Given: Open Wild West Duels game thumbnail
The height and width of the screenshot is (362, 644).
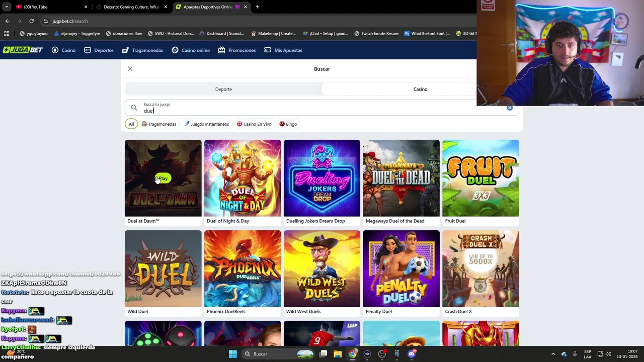Looking at the screenshot, I should 322,268.
